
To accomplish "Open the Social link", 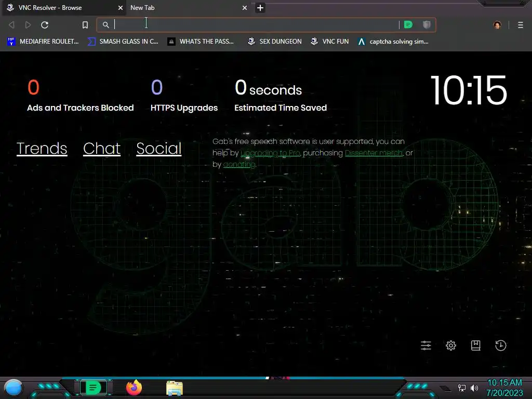I will (x=159, y=148).
